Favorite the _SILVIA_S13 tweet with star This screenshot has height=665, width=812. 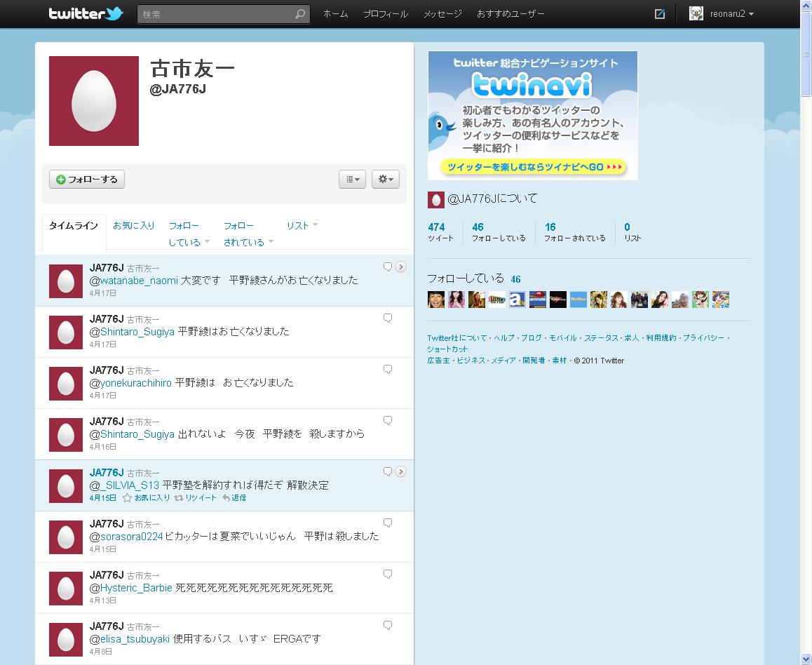pos(146,498)
